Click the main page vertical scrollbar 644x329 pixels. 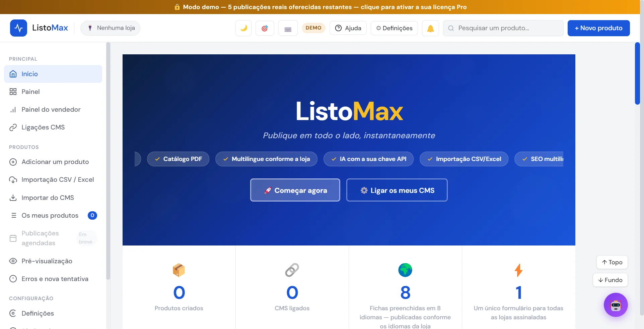coord(637,74)
